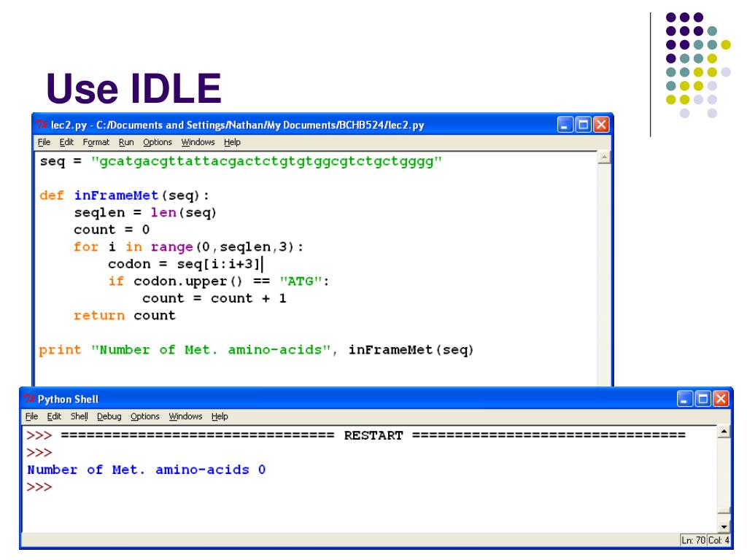
Task: Click output 'Number of Met. amino-acids 0'
Action: click(146, 470)
